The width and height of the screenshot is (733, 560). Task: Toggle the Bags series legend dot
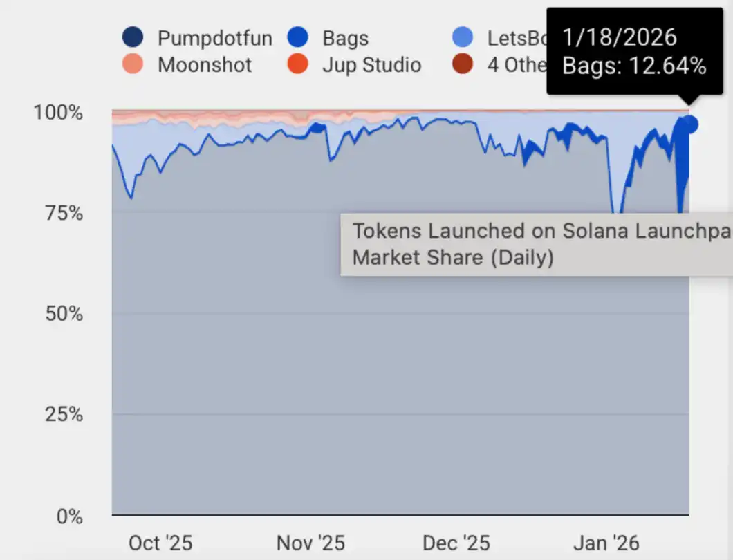pyautogui.click(x=297, y=37)
